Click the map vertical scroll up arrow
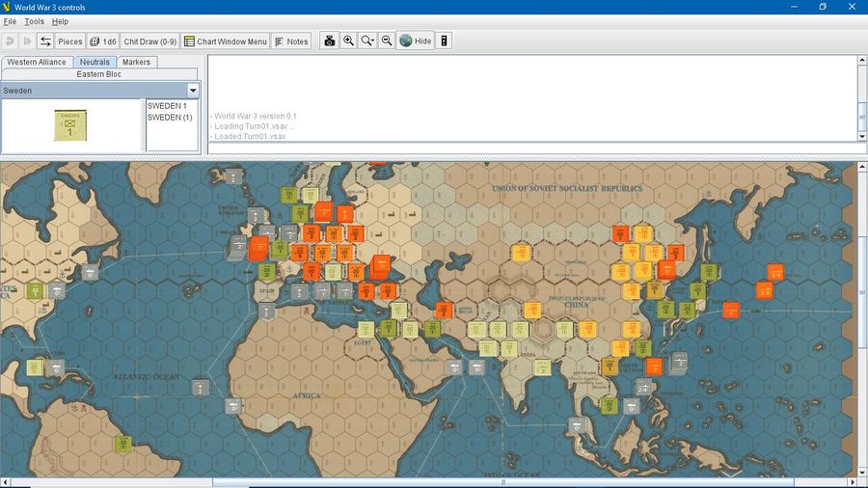Viewport: 868px width, 488px height. point(862,167)
